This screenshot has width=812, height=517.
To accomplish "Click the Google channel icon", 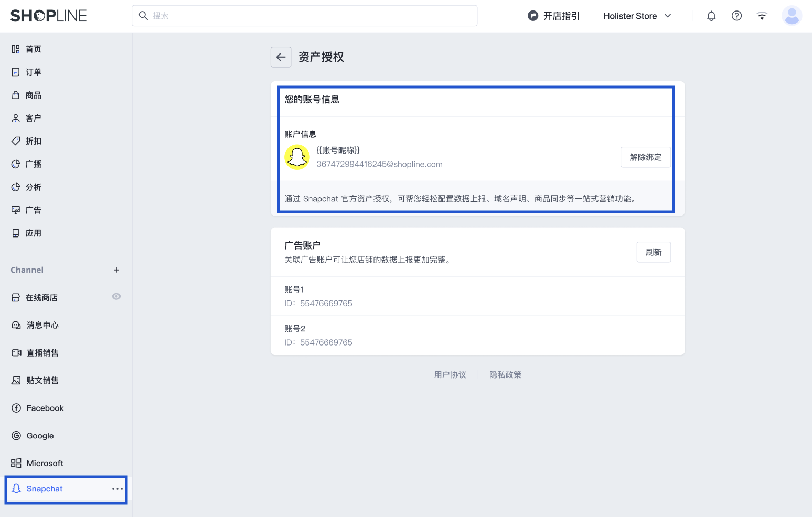I will (16, 436).
